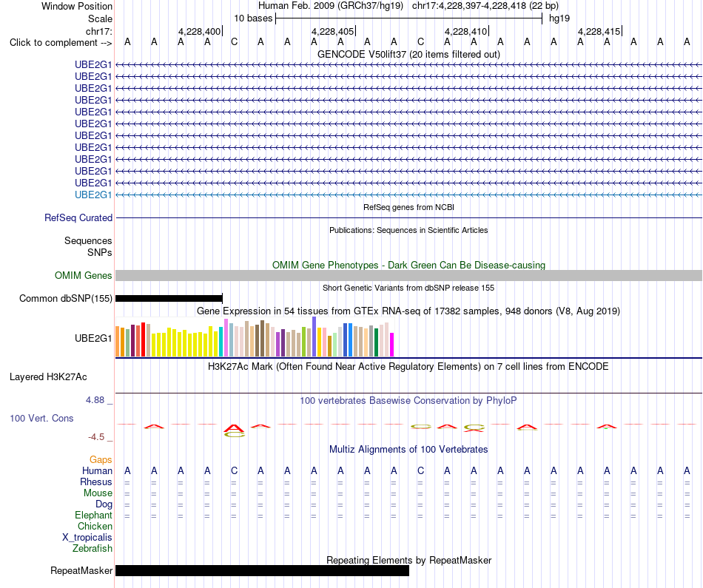The height and width of the screenshot is (588, 703).
Task: Click the Mouse species row label
Action: (x=98, y=493)
